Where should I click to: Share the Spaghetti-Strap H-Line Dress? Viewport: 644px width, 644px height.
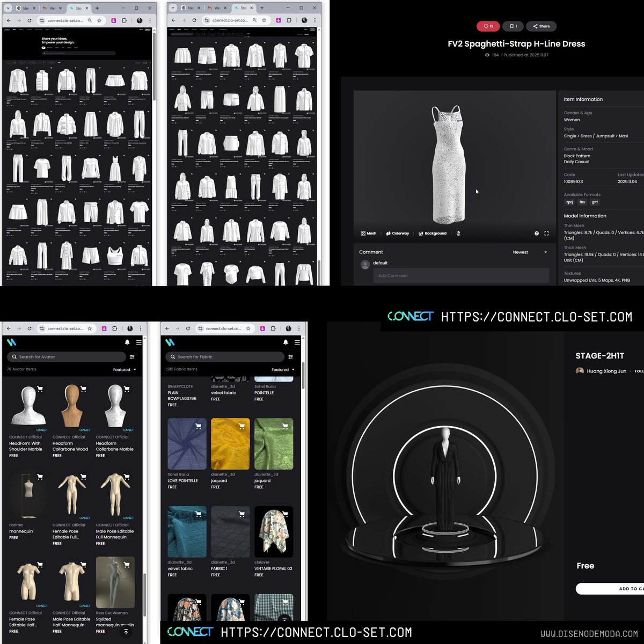[541, 26]
